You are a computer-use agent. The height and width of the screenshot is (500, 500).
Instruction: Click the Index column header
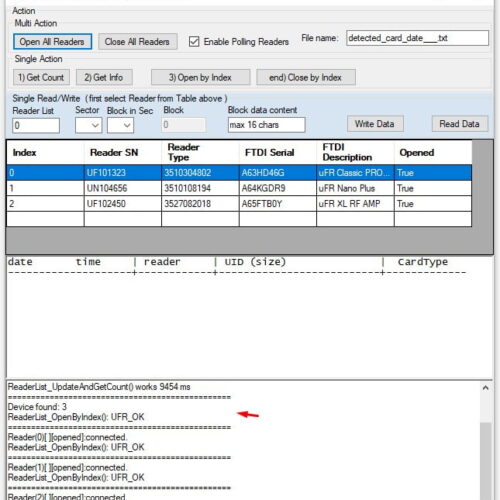45,153
